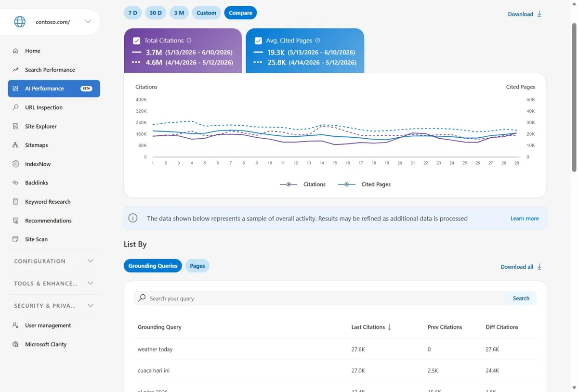Click the Search your query input field
Image resolution: width=578 pixels, height=392 pixels.
pos(319,299)
